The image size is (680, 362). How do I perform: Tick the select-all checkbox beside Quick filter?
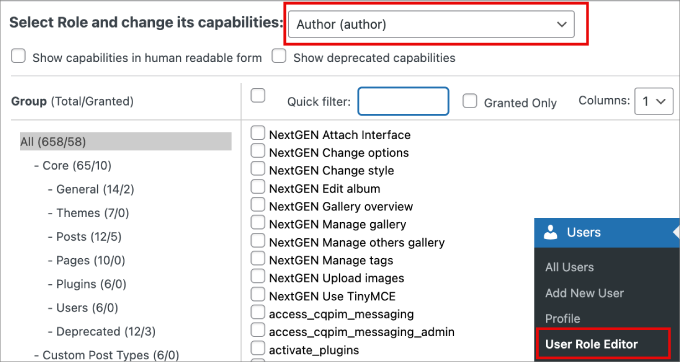pyautogui.click(x=258, y=95)
